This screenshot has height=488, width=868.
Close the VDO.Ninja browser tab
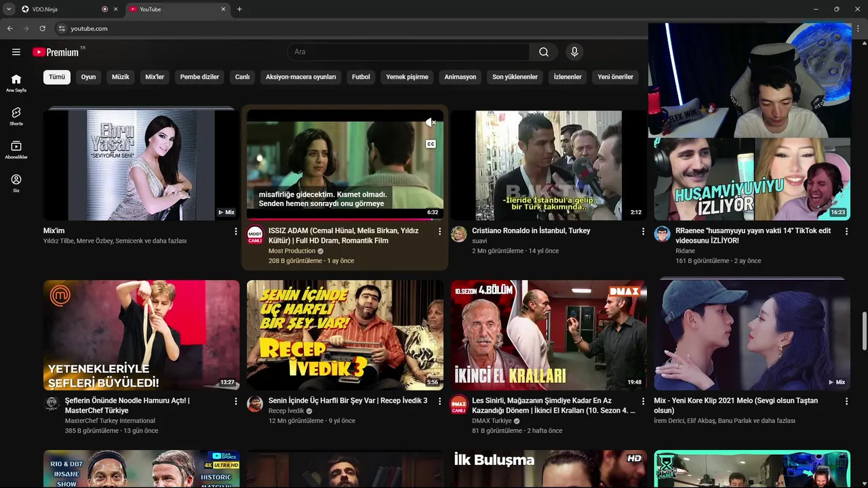point(115,9)
